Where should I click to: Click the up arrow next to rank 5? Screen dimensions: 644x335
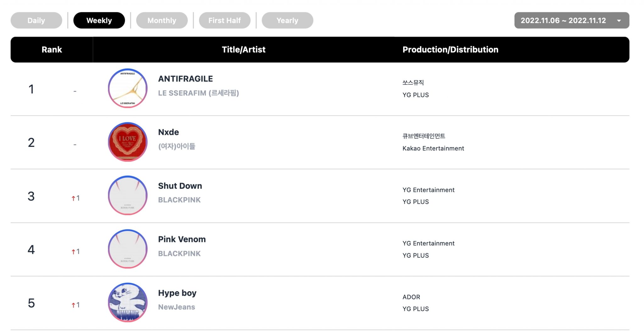[x=73, y=305]
